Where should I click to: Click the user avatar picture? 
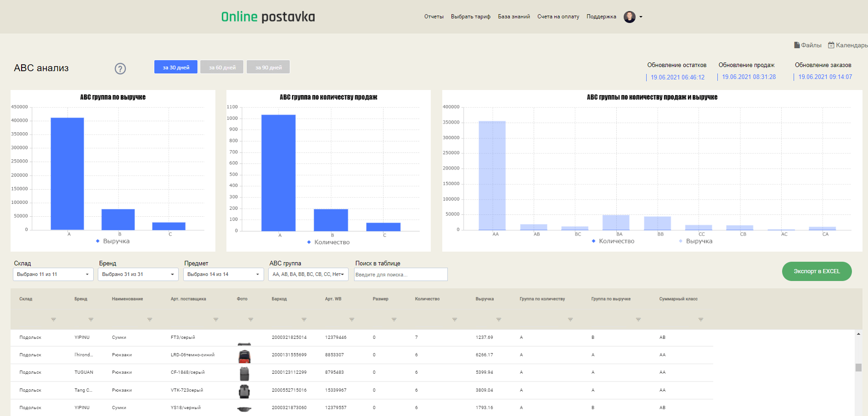(630, 17)
